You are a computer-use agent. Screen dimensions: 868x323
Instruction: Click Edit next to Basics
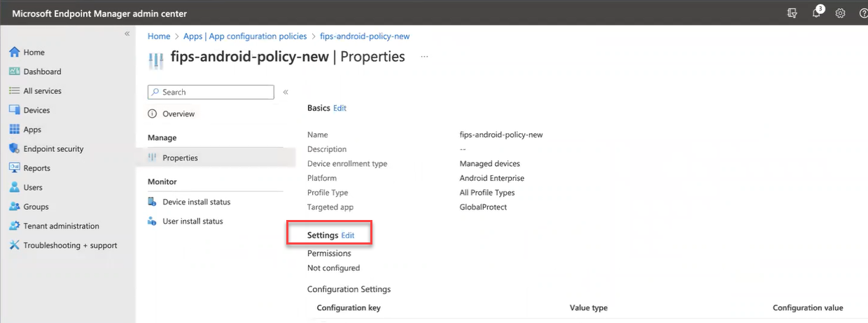coord(339,108)
